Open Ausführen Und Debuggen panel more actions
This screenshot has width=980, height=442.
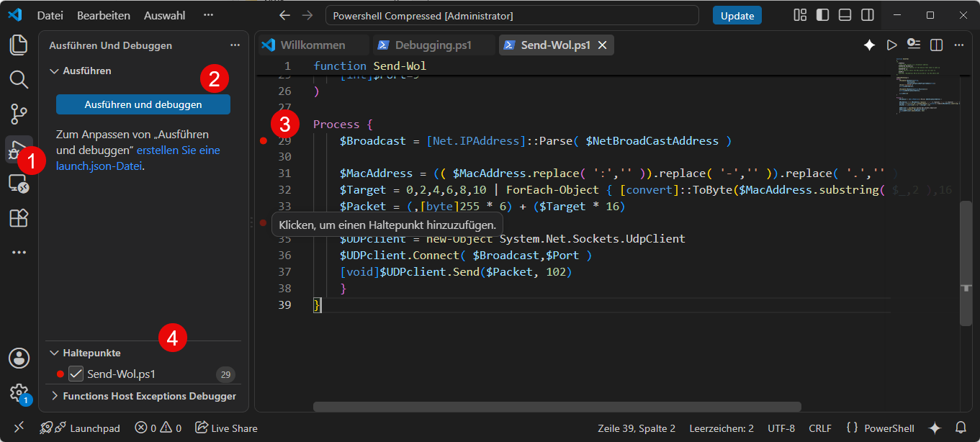(x=235, y=45)
